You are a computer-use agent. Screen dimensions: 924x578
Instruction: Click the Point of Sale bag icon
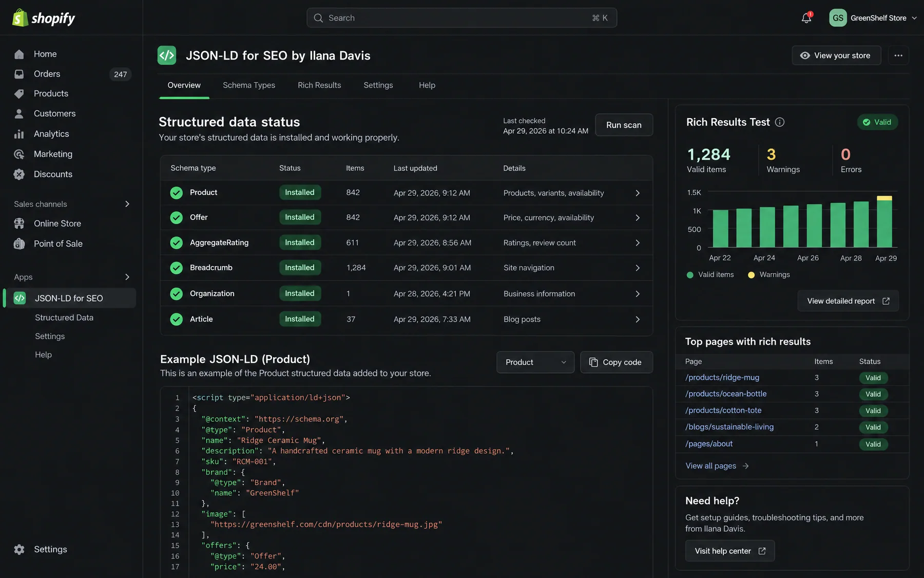[x=19, y=244]
